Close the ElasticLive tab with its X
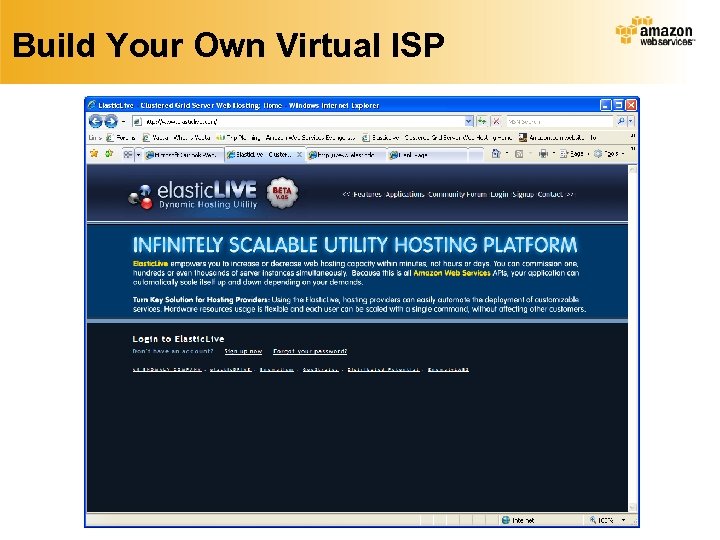Image resolution: width=720 pixels, height=540 pixels. 299,155
